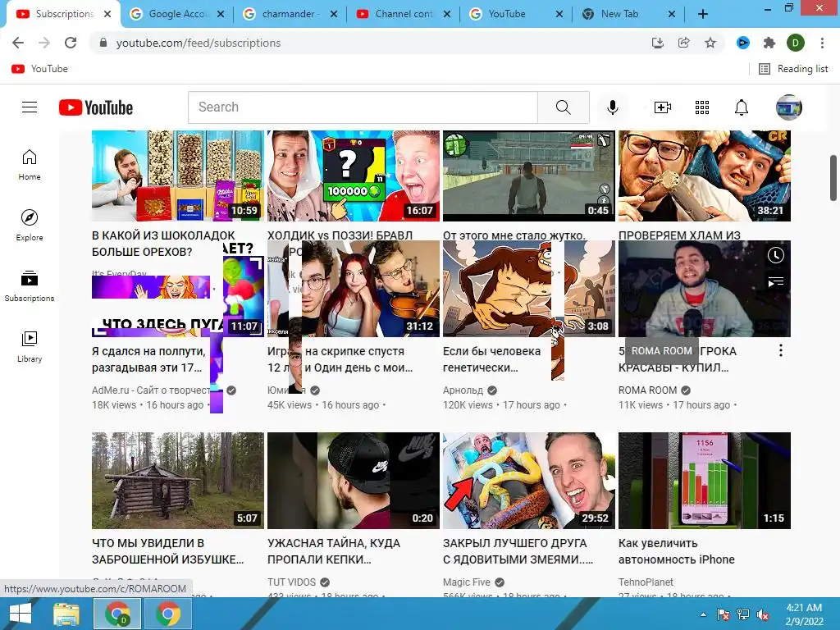Click the YouTube search field
840x630 pixels.
tap(363, 107)
